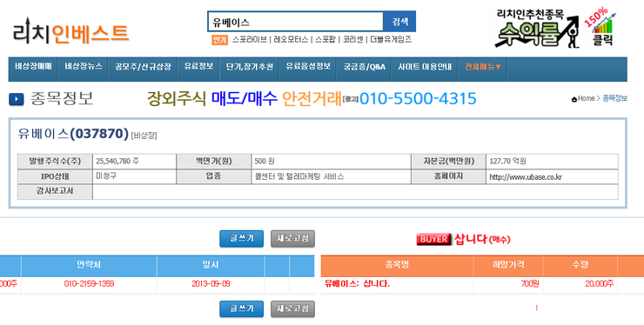The height and width of the screenshot is (325, 644).
Task: Focus the search field containing 유베이스
Action: (x=295, y=22)
